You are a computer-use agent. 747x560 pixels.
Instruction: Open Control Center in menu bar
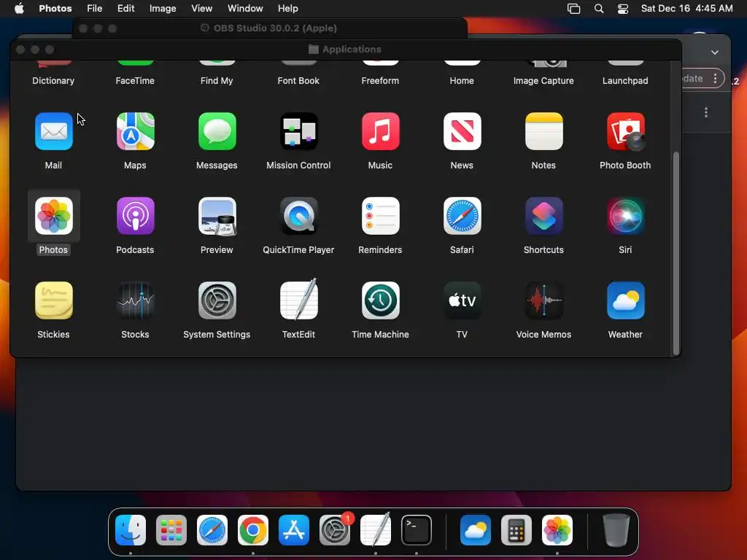coord(623,9)
